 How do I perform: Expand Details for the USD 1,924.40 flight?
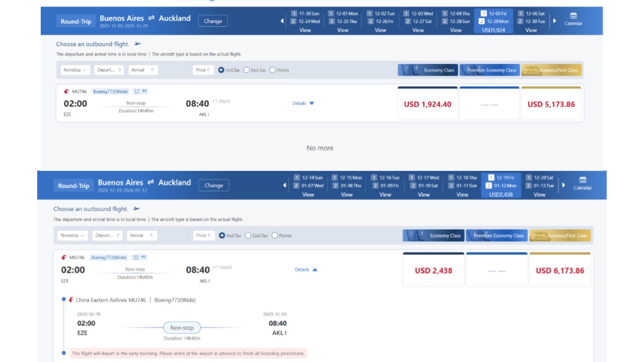point(303,103)
